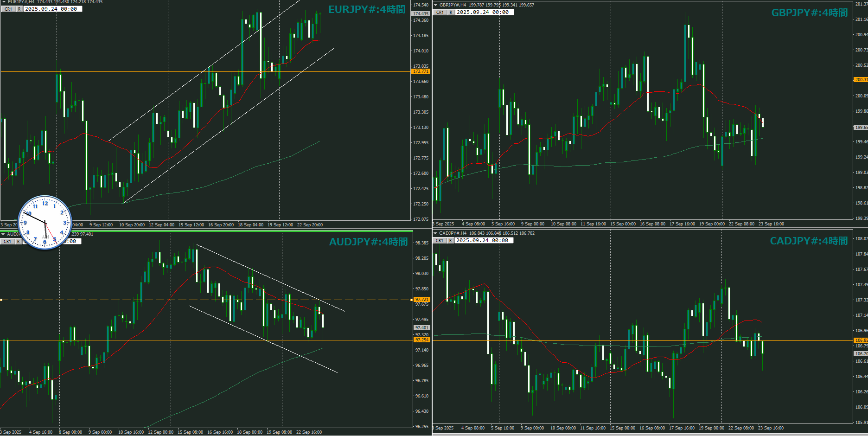The image size is (868, 436).
Task: Select the 97.254 price label on AUDJPY
Action: (421, 340)
